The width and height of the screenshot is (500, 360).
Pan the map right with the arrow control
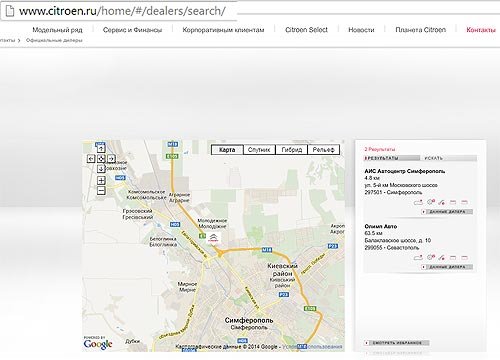pos(111,159)
